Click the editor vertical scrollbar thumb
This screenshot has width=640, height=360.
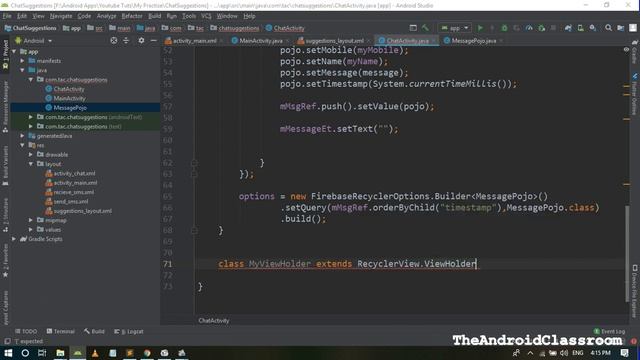click(627, 253)
